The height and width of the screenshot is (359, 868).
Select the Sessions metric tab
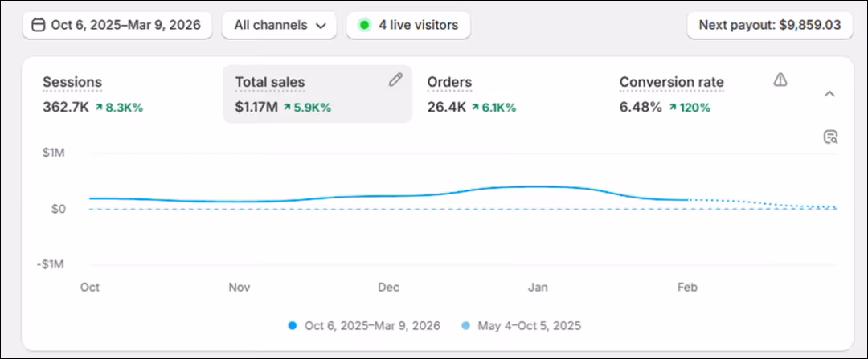pyautogui.click(x=125, y=94)
